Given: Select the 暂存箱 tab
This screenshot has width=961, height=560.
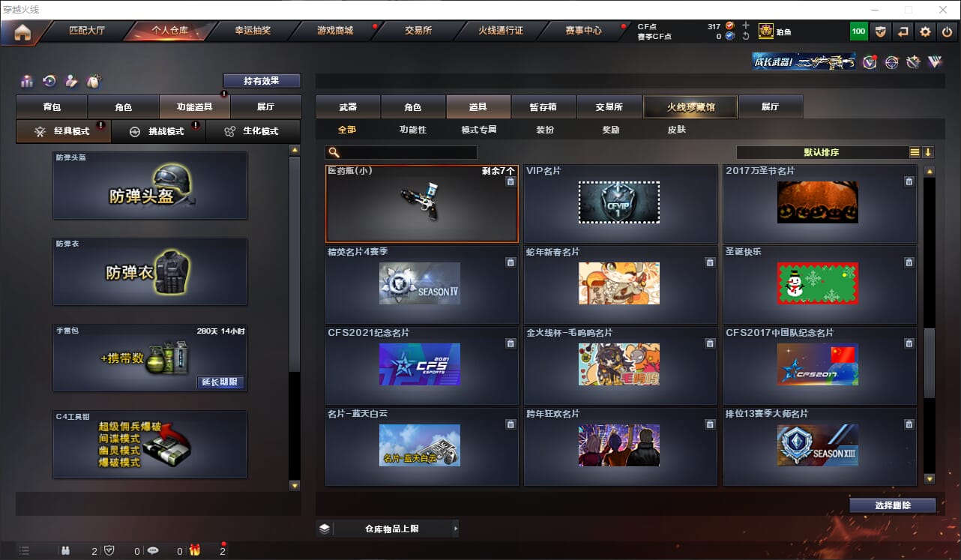Looking at the screenshot, I should point(543,107).
